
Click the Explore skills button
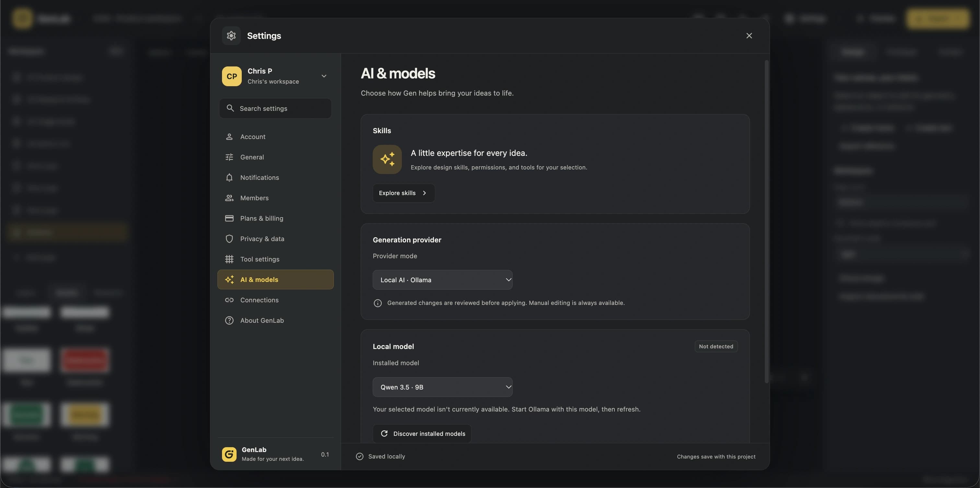click(403, 193)
